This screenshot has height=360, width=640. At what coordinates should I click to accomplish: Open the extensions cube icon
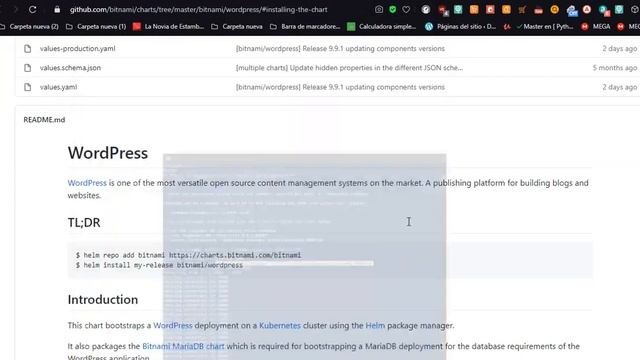click(x=635, y=9)
